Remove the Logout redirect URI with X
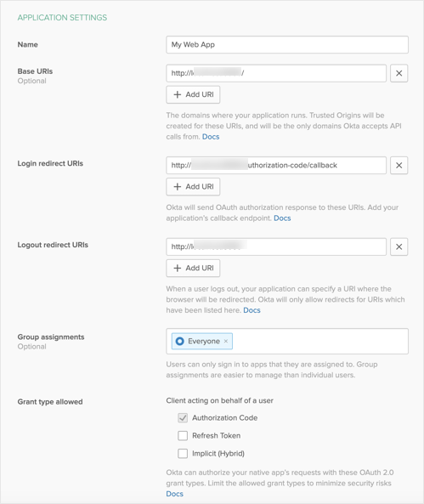This screenshot has width=424, height=504. [399, 246]
